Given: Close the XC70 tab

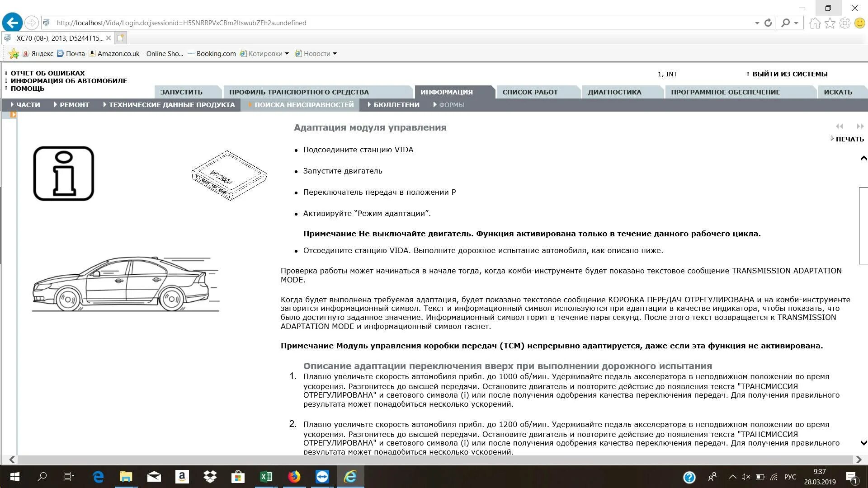Looking at the screenshot, I should [x=108, y=38].
